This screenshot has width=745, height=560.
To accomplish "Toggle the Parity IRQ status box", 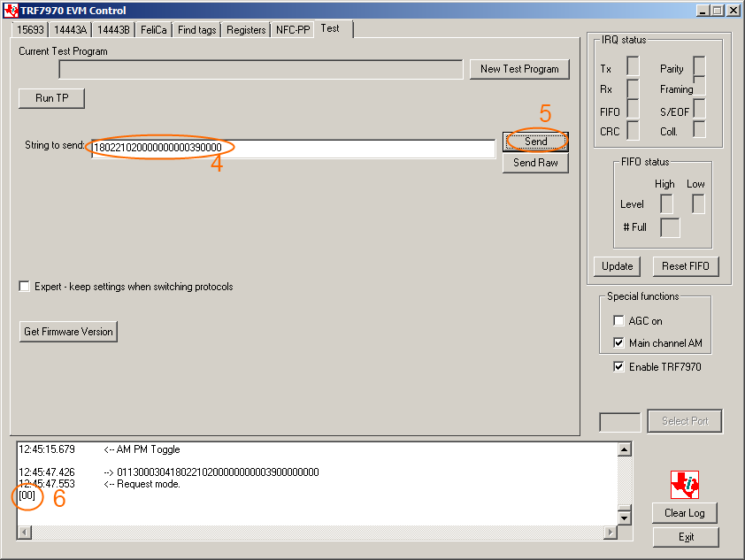I will [x=699, y=65].
